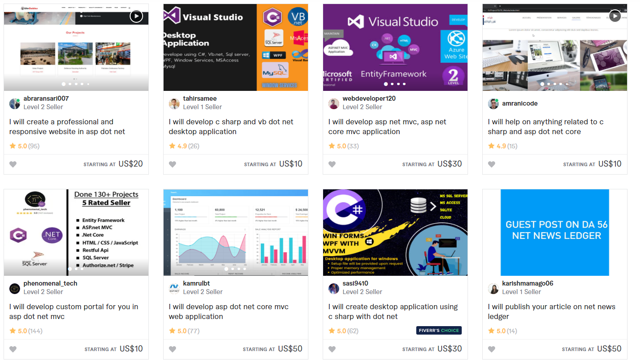The height and width of the screenshot is (364, 640).
Task: Click webdeveloper120 avatar image
Action: coord(334,104)
